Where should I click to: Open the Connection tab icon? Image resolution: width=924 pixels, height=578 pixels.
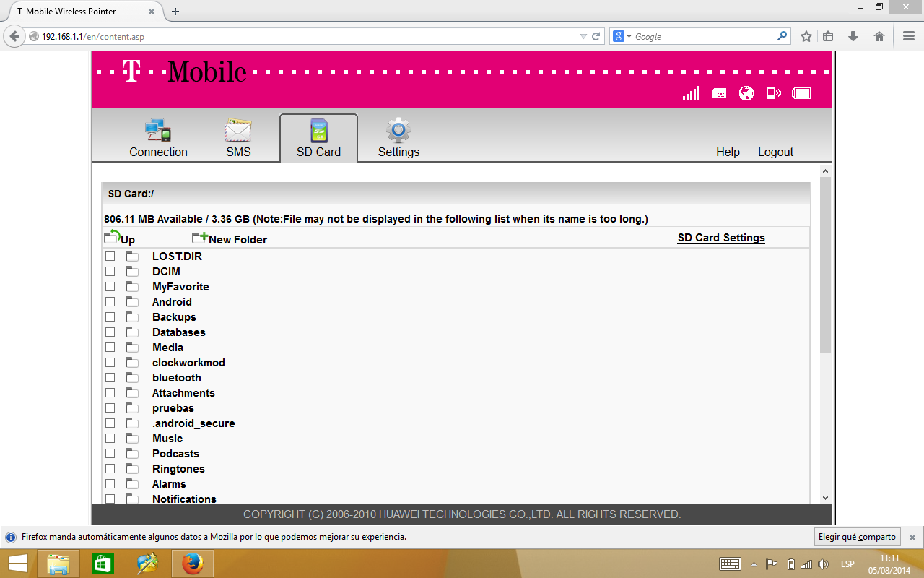157,131
